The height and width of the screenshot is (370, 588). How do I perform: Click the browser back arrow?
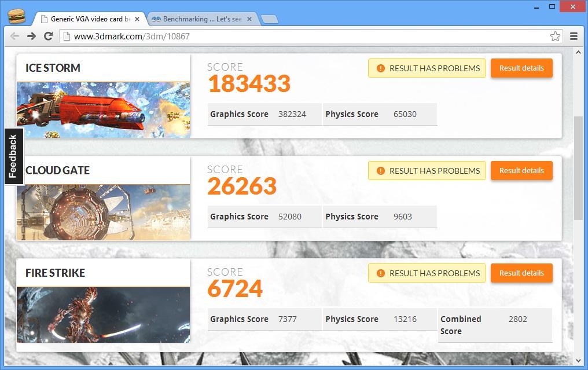click(x=15, y=36)
